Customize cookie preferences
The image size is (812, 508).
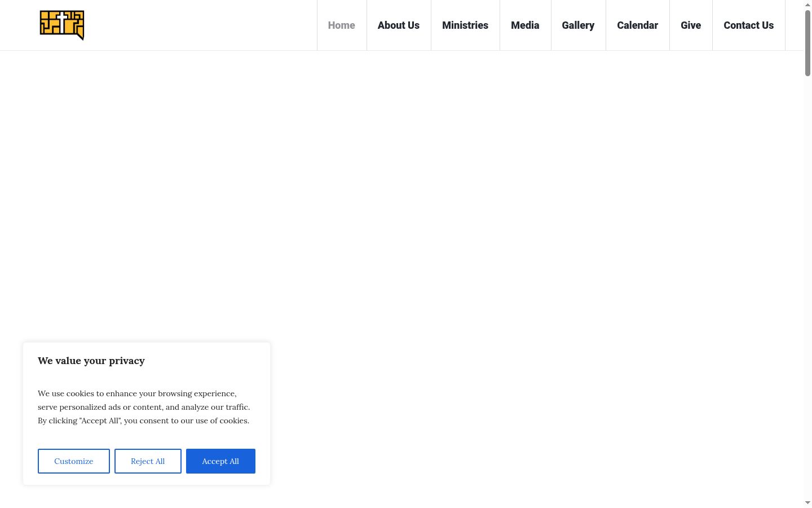(74, 461)
